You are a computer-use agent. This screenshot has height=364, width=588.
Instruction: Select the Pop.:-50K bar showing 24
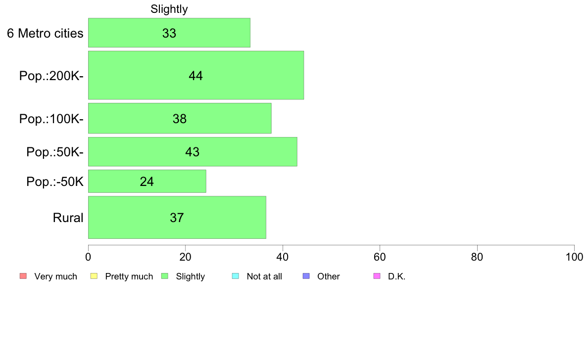147,182
